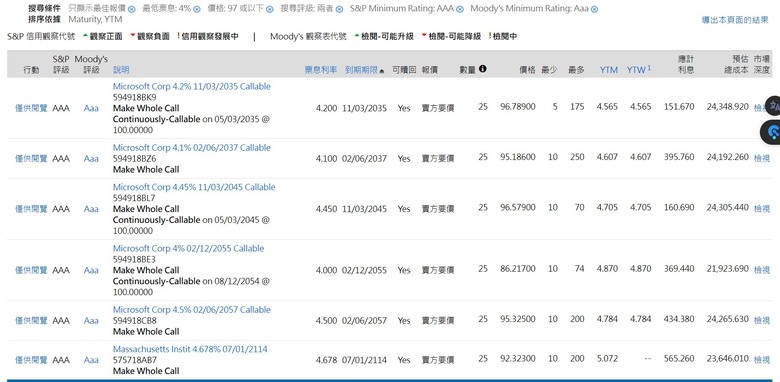Click Aaa Moody's rating of 2045 bond
Viewport: 780px width, 382px height.
click(x=91, y=209)
